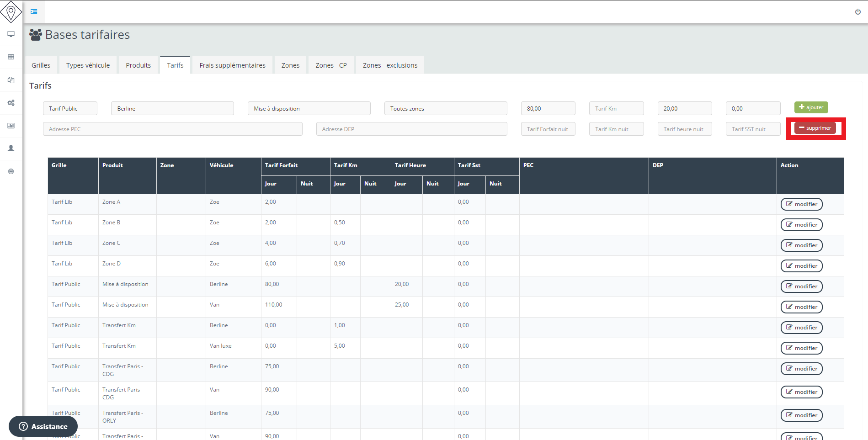Open the bar chart statistics icon
The height and width of the screenshot is (440, 868).
point(11,126)
